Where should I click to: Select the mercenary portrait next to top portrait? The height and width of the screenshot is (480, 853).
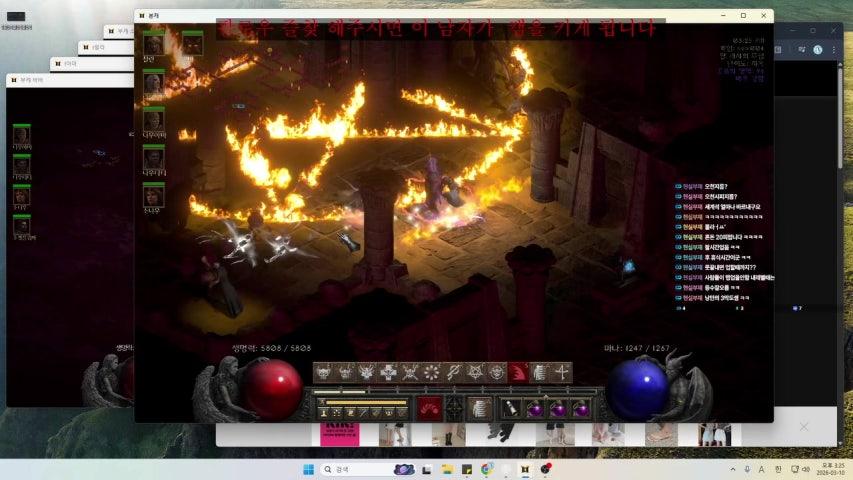pyautogui.click(x=191, y=43)
